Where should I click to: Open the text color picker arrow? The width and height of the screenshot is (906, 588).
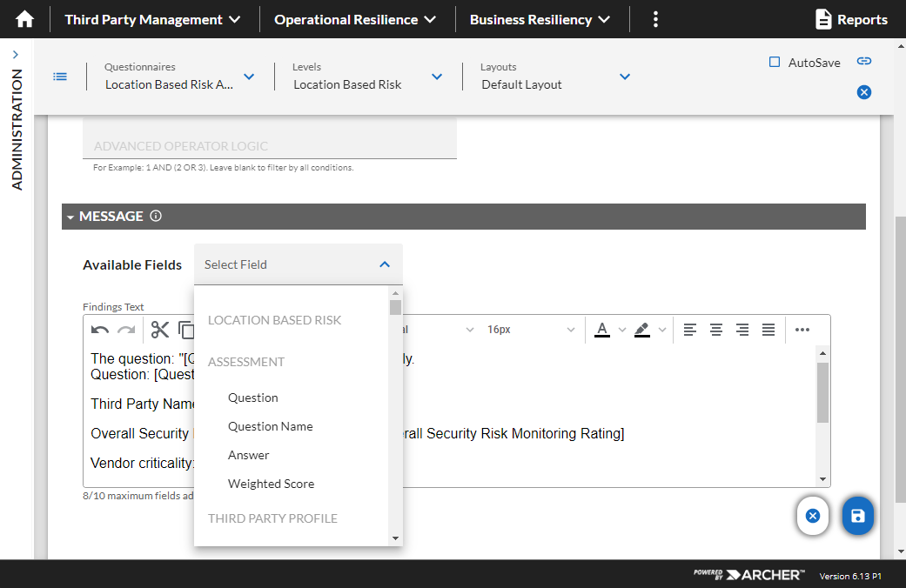622,330
